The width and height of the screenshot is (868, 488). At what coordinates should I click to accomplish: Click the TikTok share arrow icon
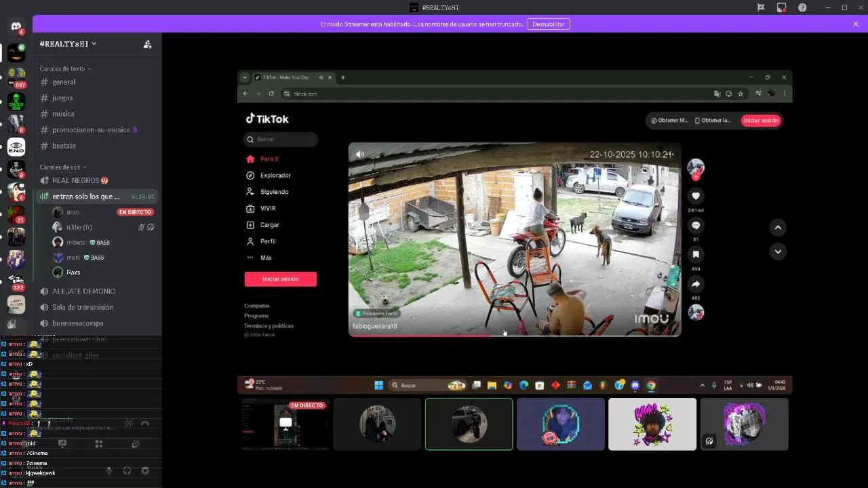click(696, 284)
